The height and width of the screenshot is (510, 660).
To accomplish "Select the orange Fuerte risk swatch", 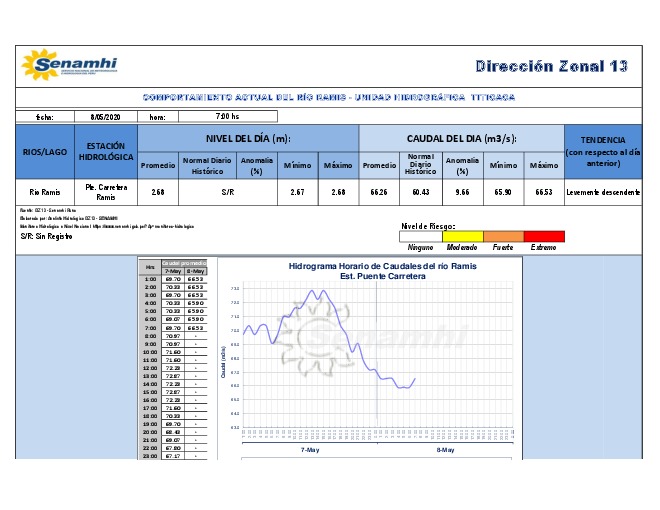I will [x=504, y=236].
